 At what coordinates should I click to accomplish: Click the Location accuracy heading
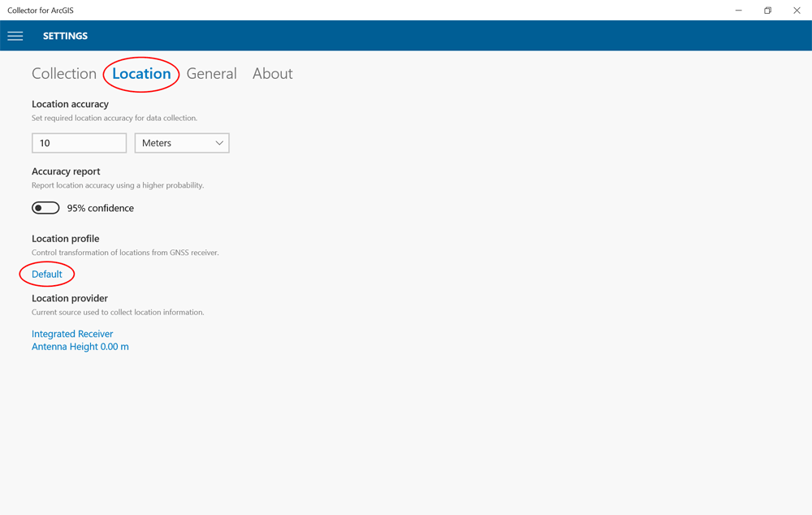click(x=71, y=104)
